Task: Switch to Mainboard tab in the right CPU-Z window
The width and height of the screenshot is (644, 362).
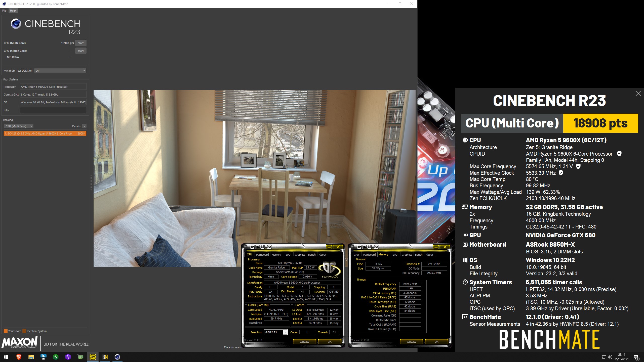Action: point(369,255)
